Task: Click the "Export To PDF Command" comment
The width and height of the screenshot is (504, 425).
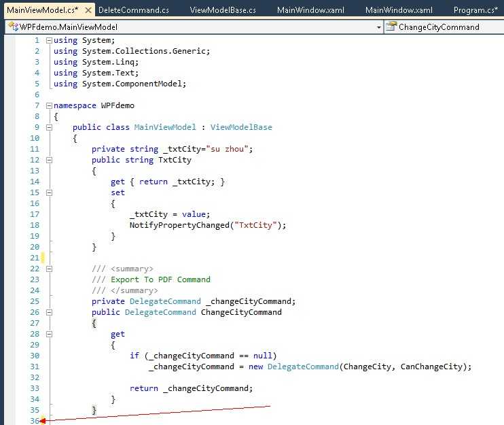Action: [160, 279]
